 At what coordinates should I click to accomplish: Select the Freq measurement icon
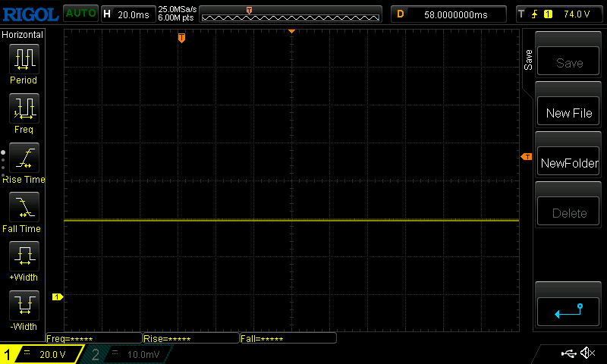click(x=24, y=108)
